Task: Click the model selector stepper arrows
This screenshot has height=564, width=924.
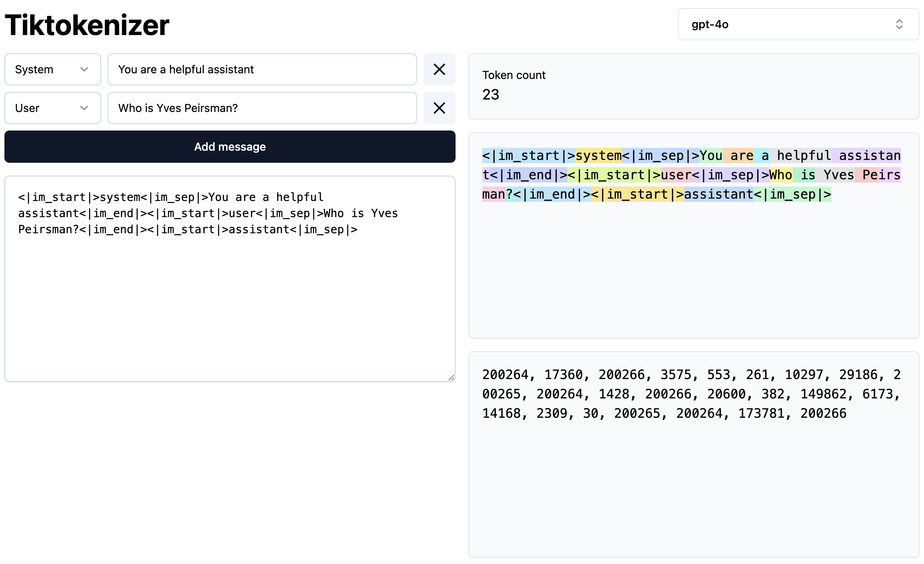Action: (x=901, y=25)
